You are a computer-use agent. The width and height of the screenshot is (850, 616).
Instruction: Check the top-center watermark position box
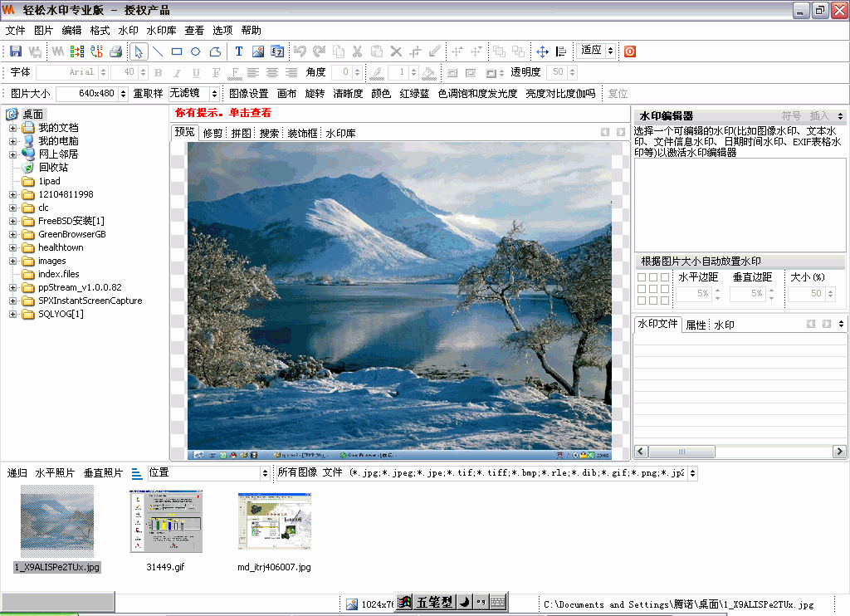click(653, 277)
